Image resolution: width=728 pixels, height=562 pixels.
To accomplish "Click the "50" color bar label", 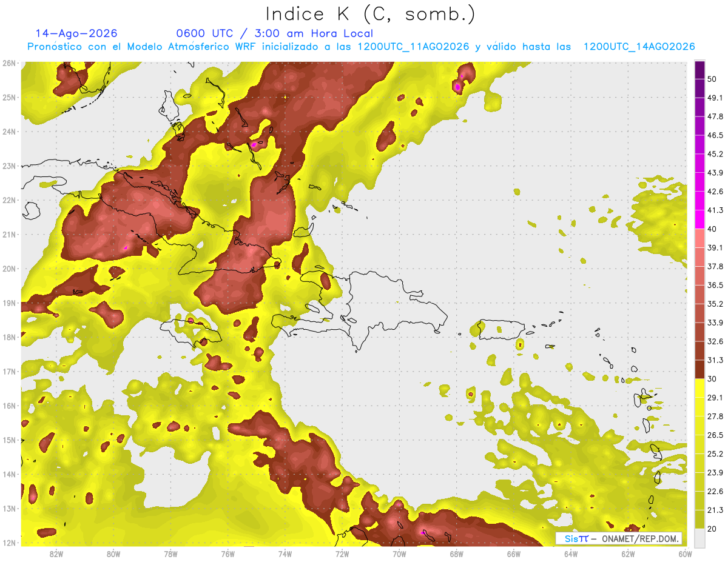I will (712, 79).
